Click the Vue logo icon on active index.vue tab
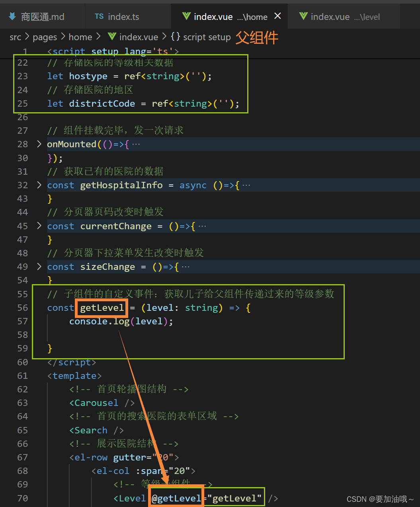The height and width of the screenshot is (507, 420). click(x=186, y=17)
